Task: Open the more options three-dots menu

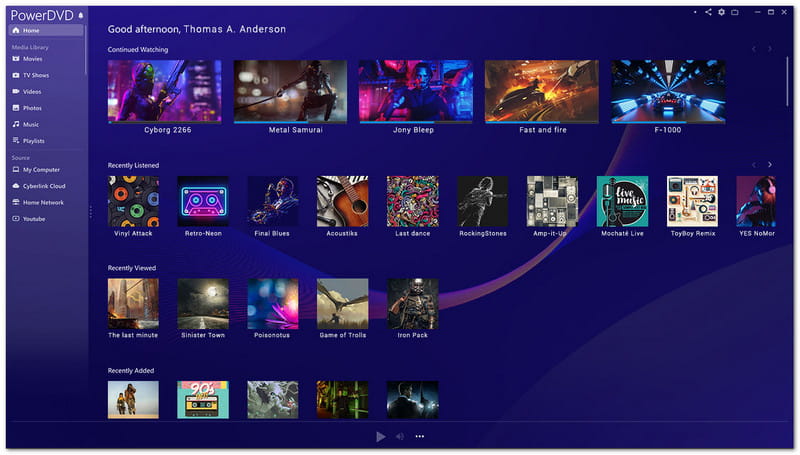Action: (420, 436)
